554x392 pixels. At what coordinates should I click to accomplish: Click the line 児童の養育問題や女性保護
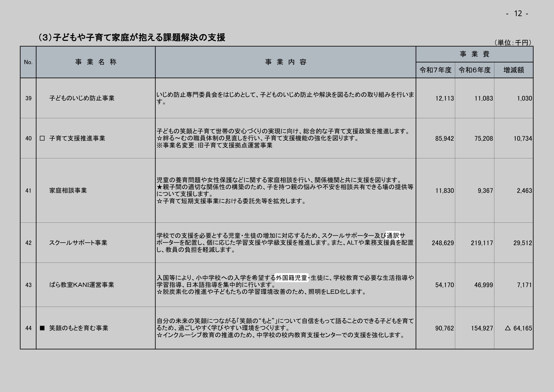tap(279, 180)
